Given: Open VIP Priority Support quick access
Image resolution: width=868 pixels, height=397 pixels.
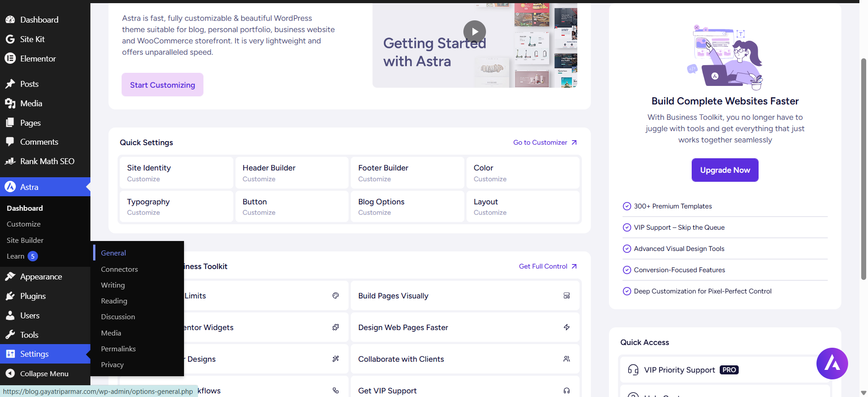Looking at the screenshot, I should click(725, 370).
